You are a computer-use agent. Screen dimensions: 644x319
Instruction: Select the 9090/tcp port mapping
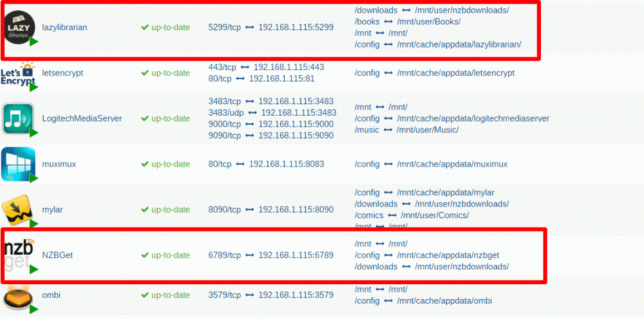tap(270, 135)
